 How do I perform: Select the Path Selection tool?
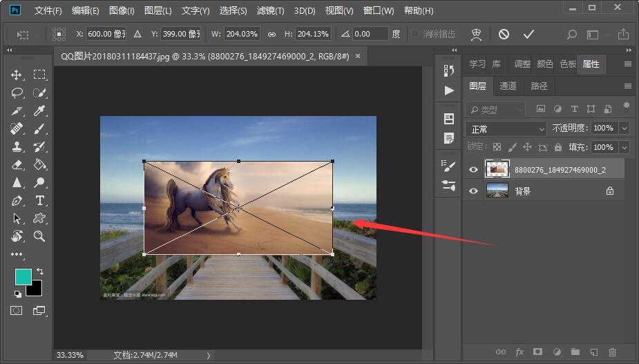coord(17,218)
